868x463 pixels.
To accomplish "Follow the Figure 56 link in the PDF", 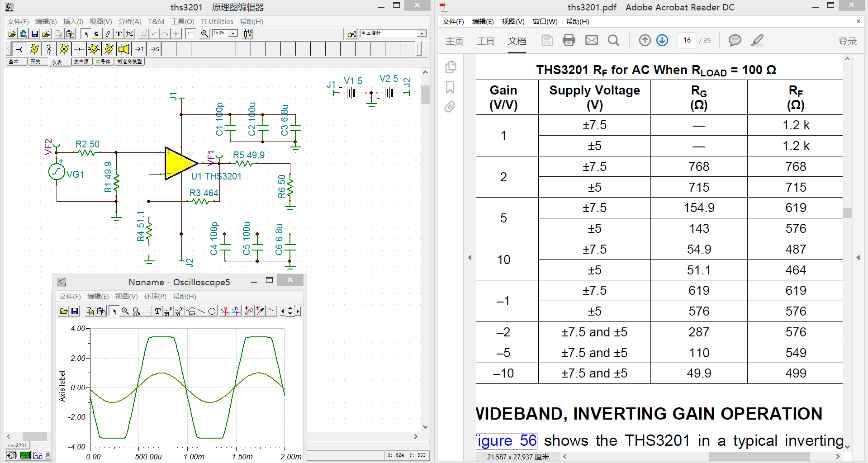I will click(507, 440).
